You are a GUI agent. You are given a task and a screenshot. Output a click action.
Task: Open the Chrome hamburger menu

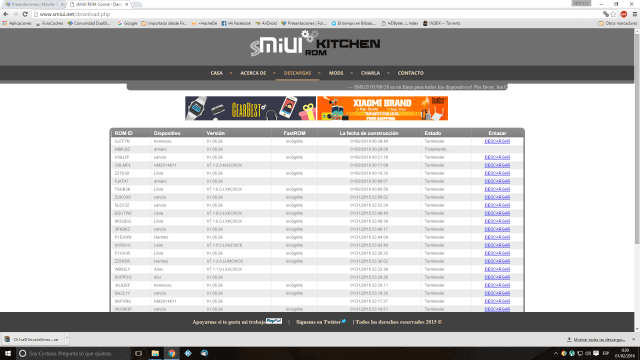pyautogui.click(x=634, y=14)
